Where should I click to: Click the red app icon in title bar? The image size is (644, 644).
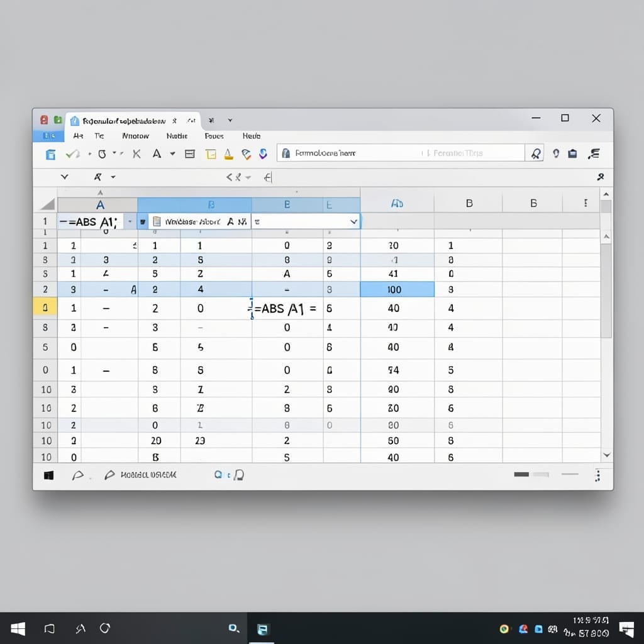tap(44, 120)
